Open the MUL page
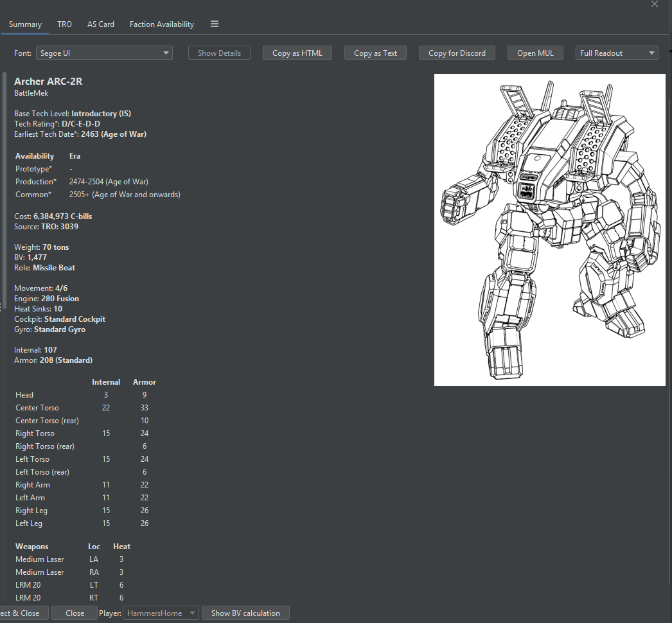Screen dimensions: 672x623 coord(535,53)
